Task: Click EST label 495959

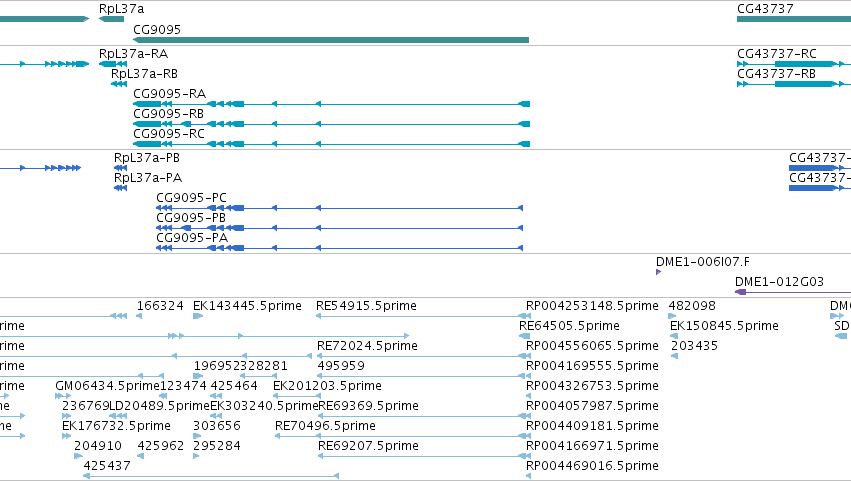Action: point(341,366)
